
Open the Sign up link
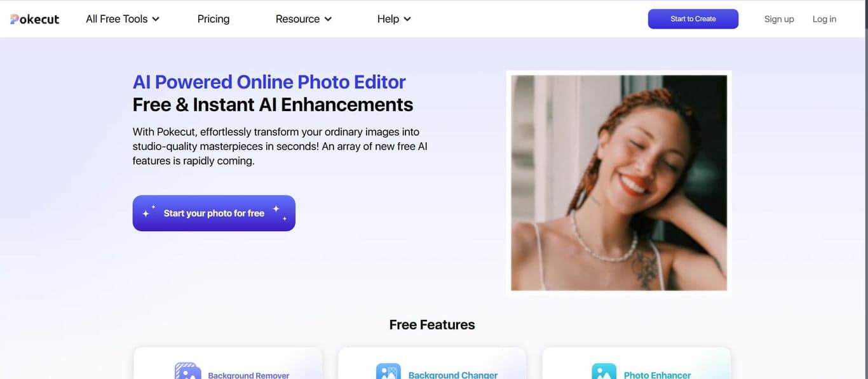tap(778, 19)
